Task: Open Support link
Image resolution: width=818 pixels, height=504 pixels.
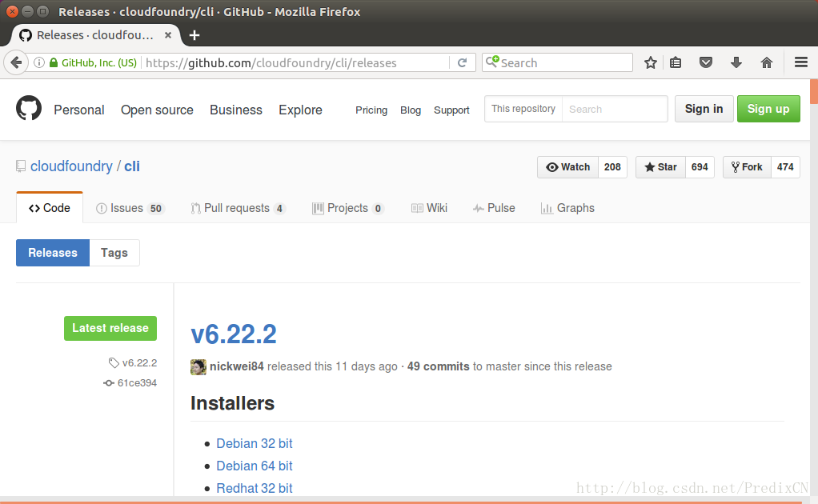Action: [x=451, y=110]
